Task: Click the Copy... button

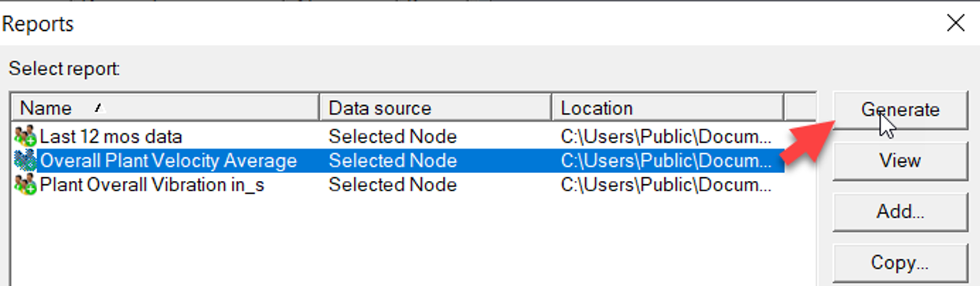Action: [900, 262]
